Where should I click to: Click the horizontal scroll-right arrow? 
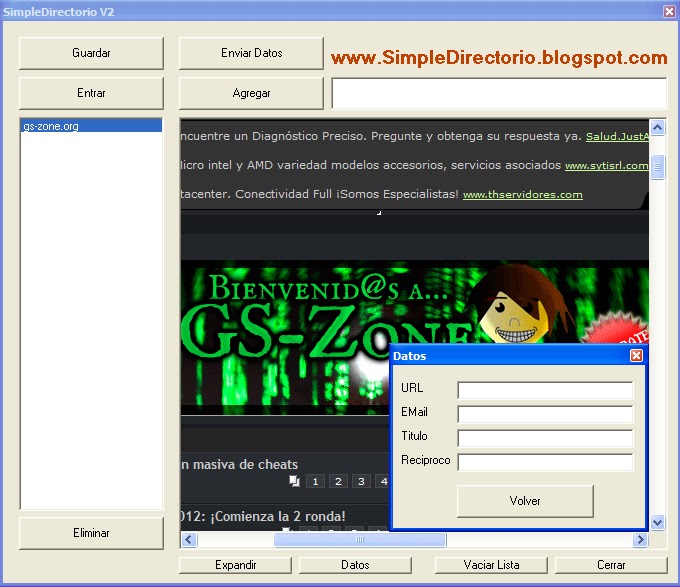(640, 540)
